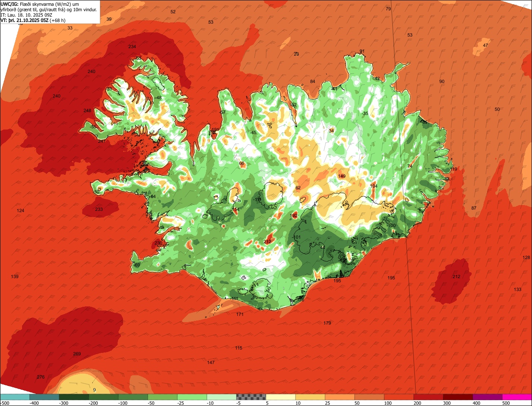Click the magenta legend swatch above 500
Image resolution: width=532 pixels, height=406 pixels.
[517, 397]
